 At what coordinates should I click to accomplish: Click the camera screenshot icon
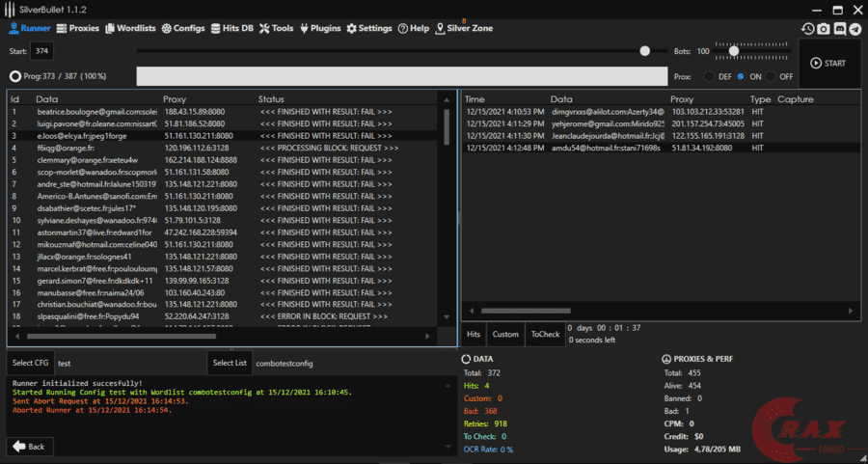(824, 29)
